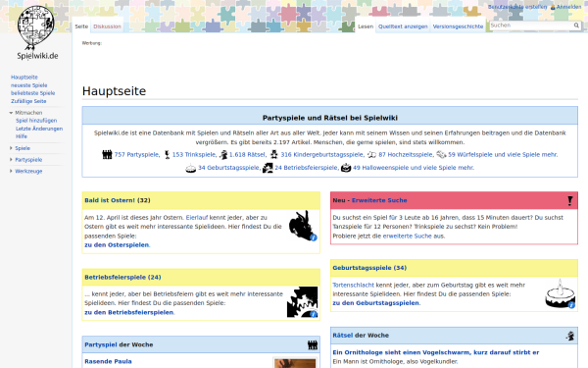Click the Trinkspiele goblet icon
The height and width of the screenshot is (368, 588).
coord(167,154)
